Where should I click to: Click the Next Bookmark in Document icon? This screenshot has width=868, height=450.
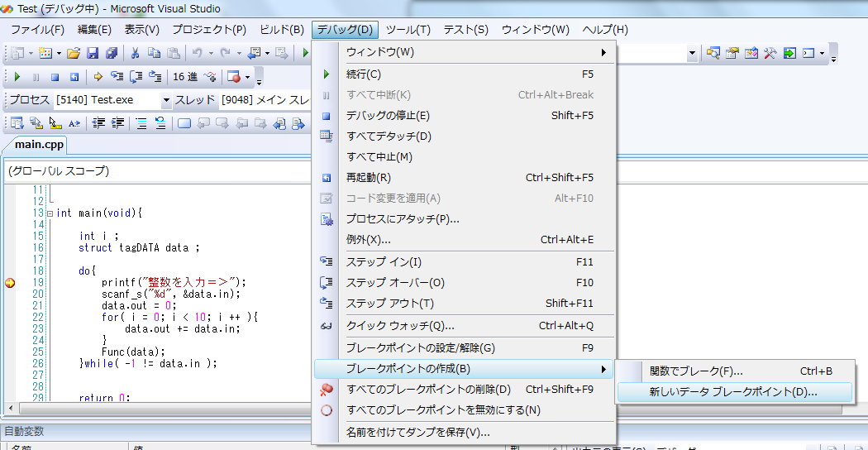tap(299, 123)
